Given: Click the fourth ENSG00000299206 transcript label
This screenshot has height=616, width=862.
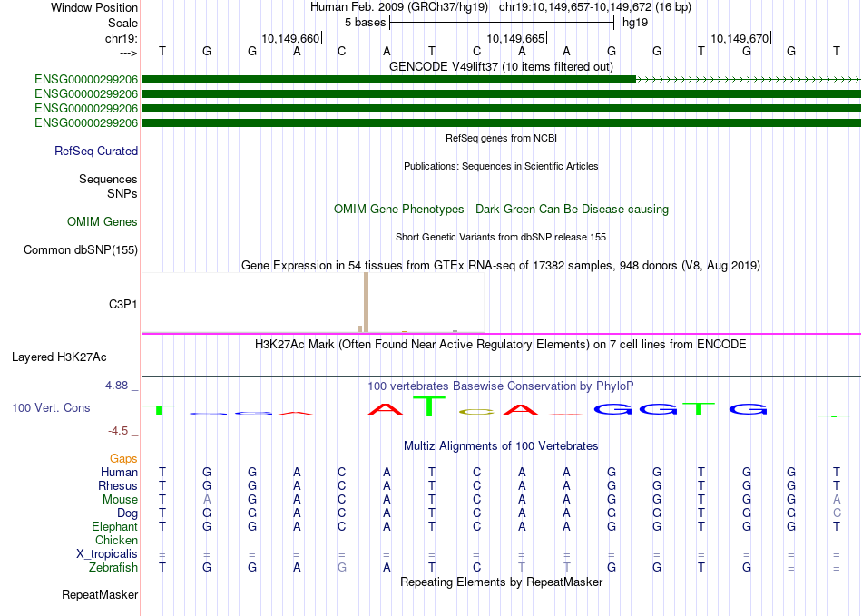Looking at the screenshot, I should click(x=86, y=123).
